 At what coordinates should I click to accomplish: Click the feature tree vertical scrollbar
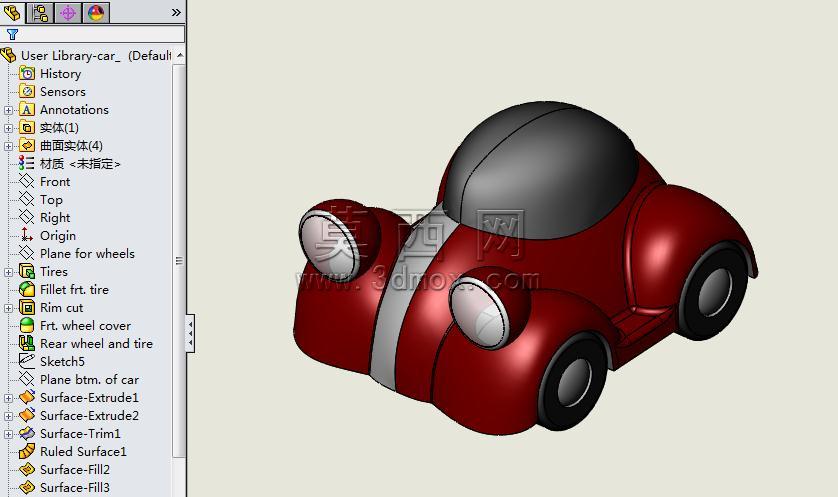179,261
